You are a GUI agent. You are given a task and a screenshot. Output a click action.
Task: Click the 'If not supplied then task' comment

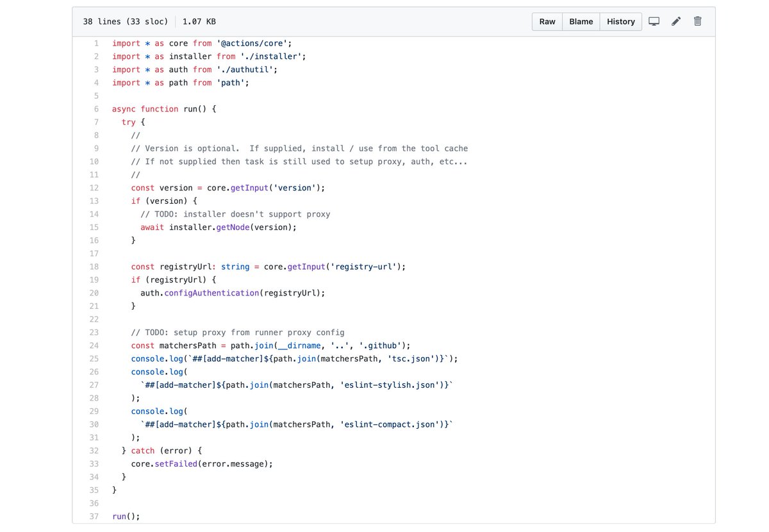(x=299, y=162)
